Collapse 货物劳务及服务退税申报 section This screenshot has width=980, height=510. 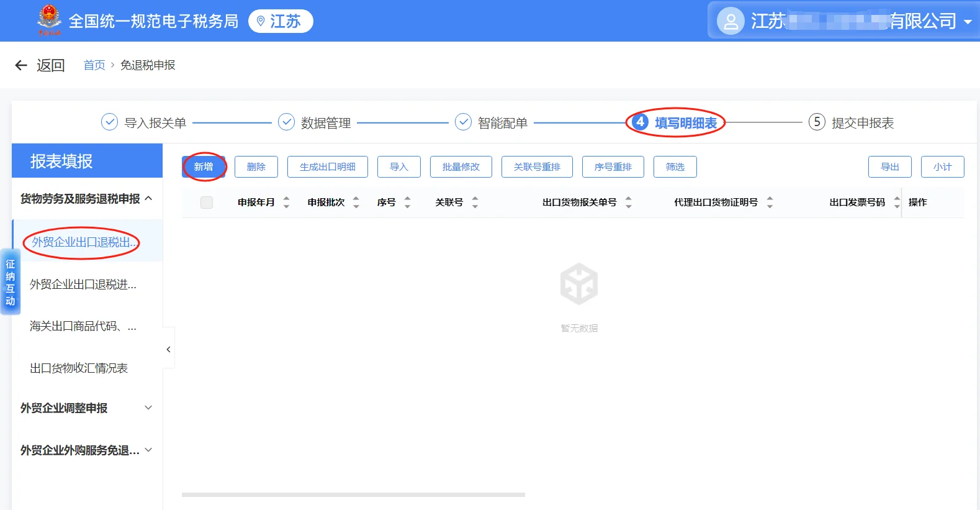[148, 198]
